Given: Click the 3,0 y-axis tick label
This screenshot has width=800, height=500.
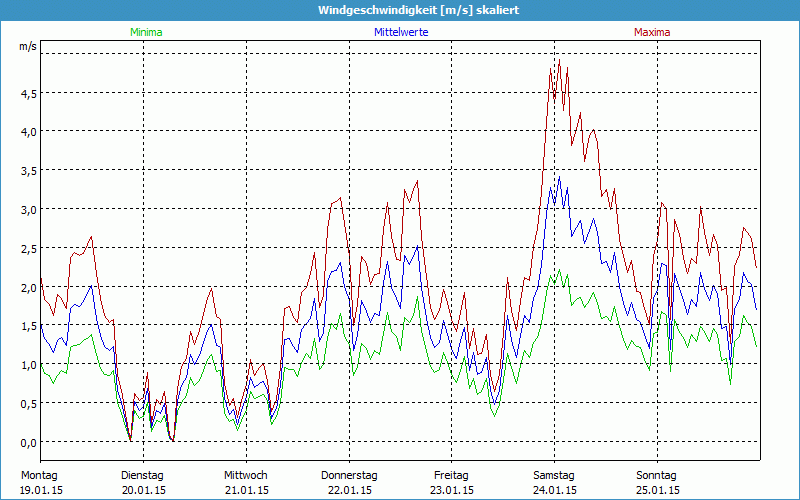Looking at the screenshot, I should (28, 209).
